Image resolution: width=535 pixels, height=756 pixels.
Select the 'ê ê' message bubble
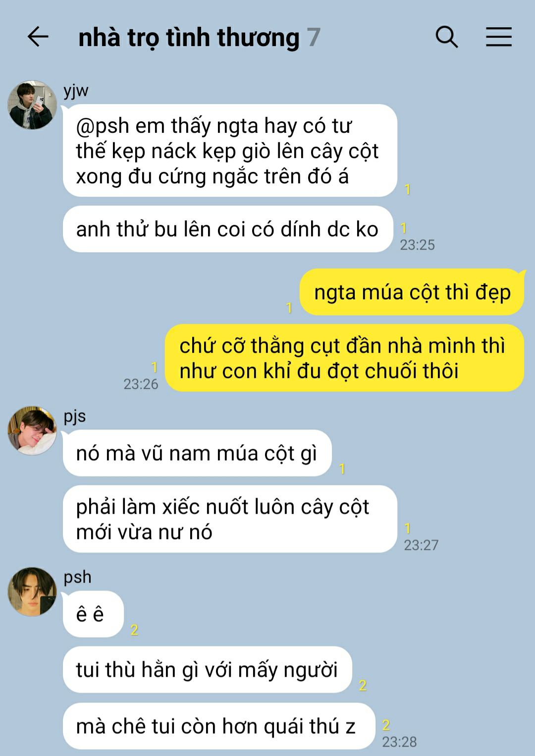93,614
